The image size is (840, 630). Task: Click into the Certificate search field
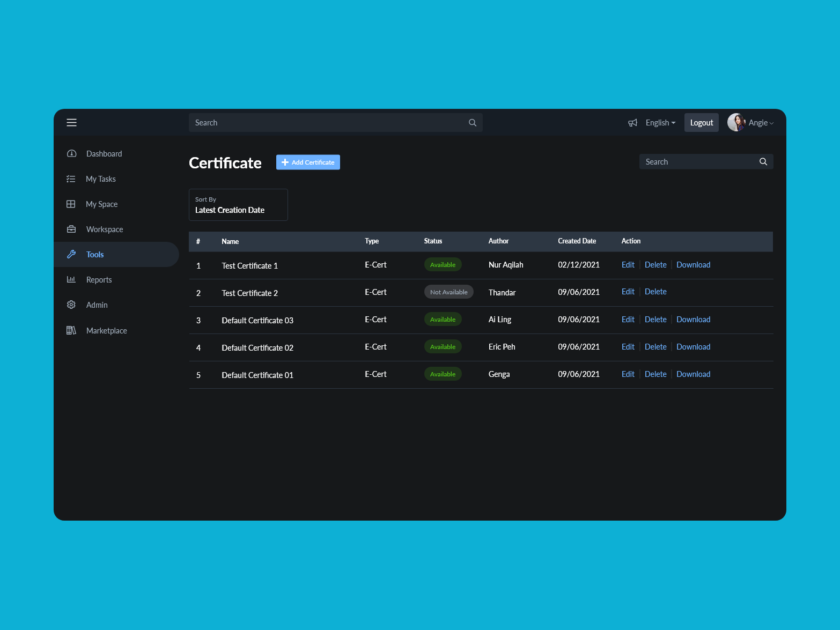697,162
